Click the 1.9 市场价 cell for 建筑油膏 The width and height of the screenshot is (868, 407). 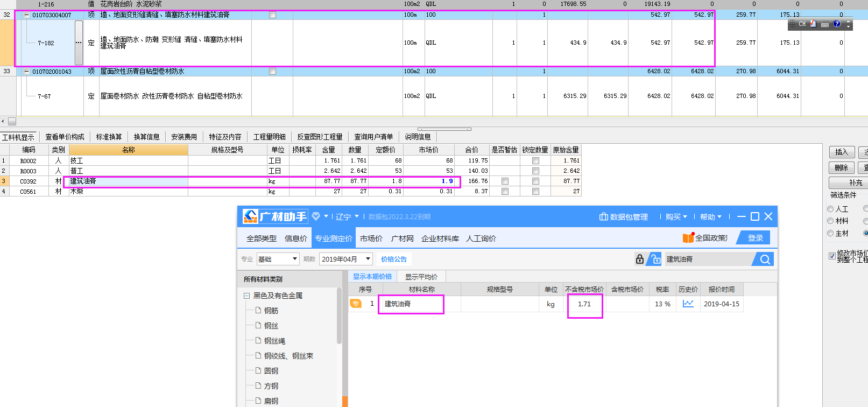429,181
